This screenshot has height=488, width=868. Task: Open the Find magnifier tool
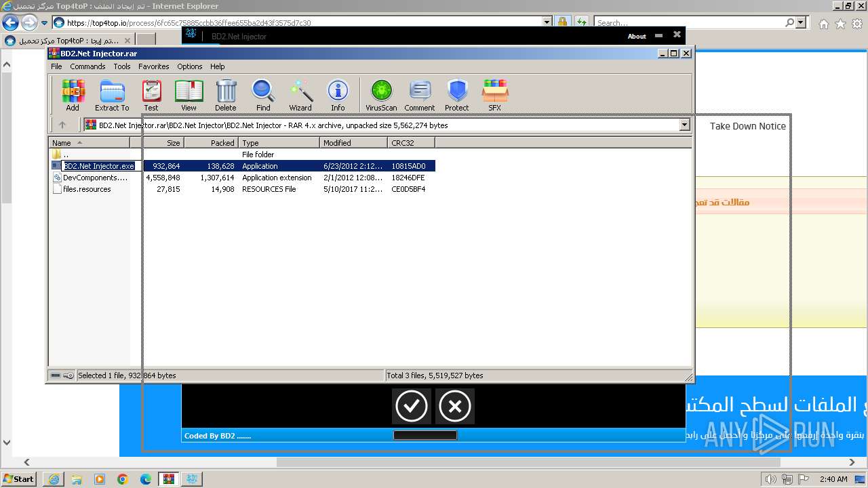pyautogui.click(x=263, y=95)
